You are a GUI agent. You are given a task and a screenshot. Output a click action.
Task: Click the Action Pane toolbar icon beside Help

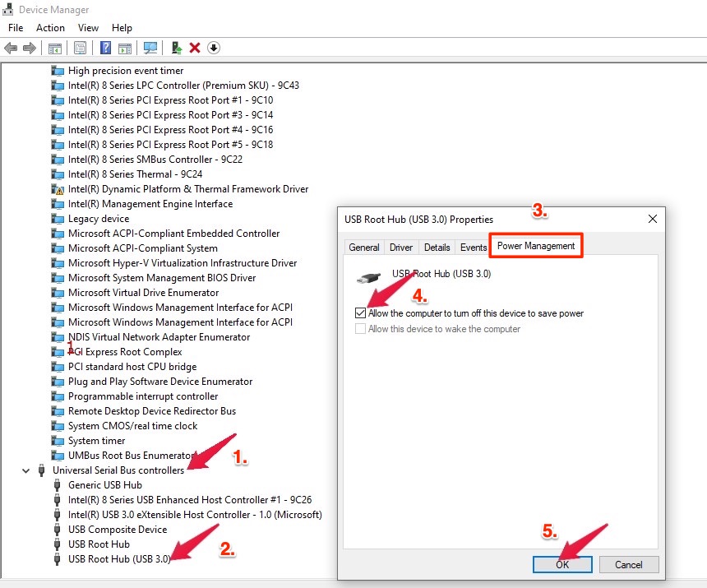tap(125, 48)
